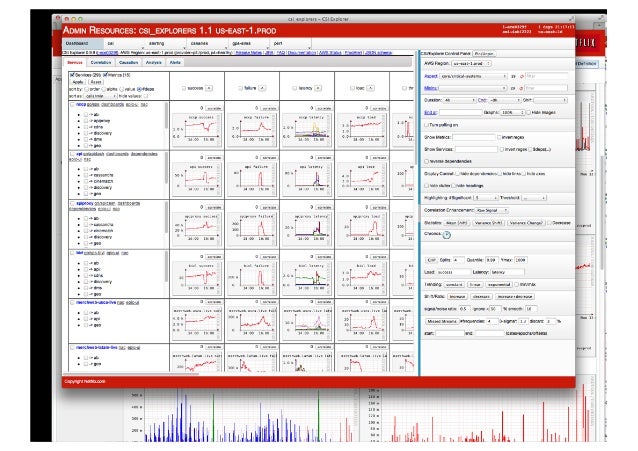Click sort arrow button beside failure column header
The height and width of the screenshot is (451, 638).
point(262,88)
